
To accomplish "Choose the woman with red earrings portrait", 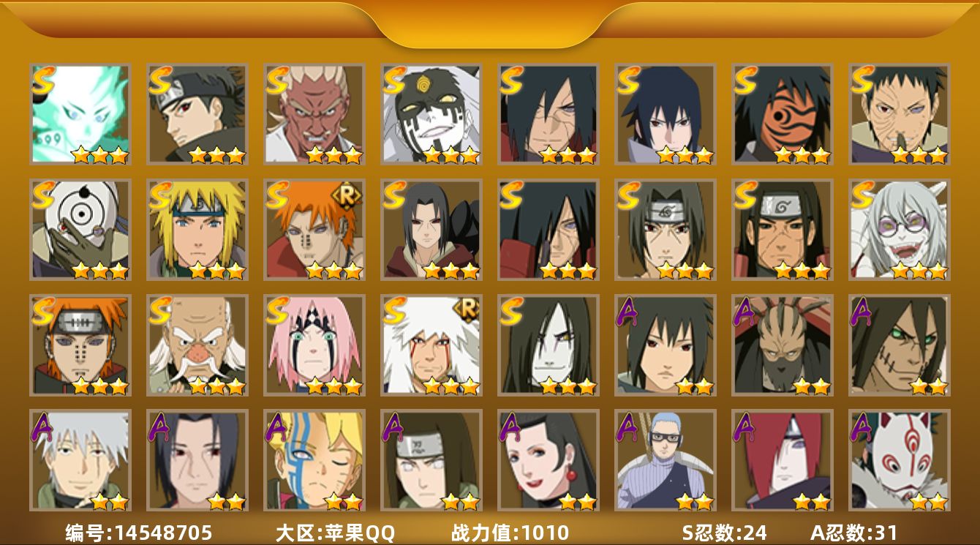I will (x=548, y=460).
